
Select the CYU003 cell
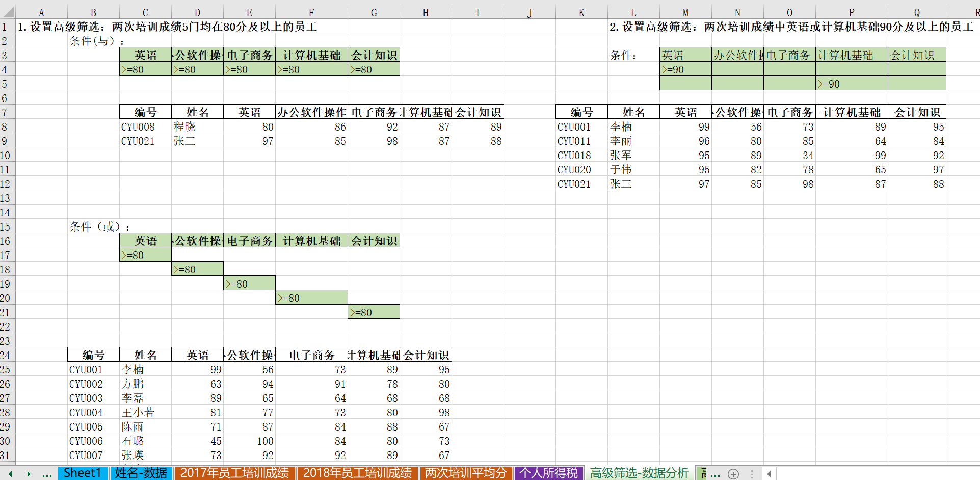(93, 398)
